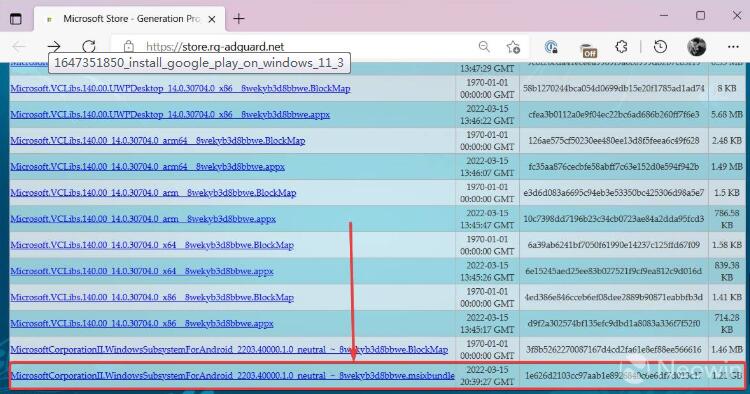The height and width of the screenshot is (394, 750).
Task: Select hash starting e3d6d083a6695
Action: [x=614, y=193]
